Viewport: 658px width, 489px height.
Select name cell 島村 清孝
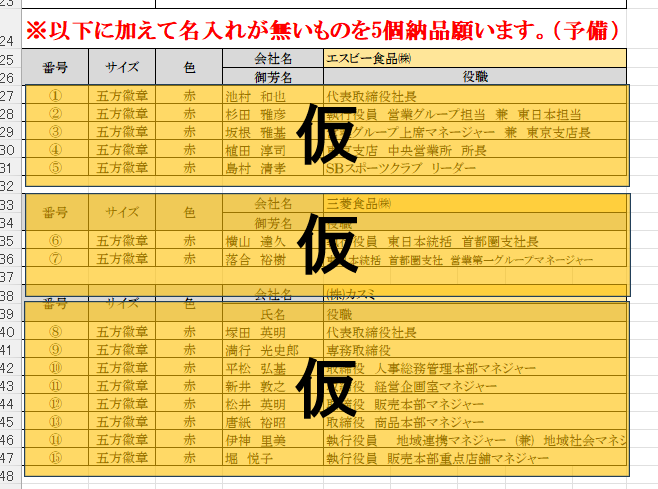click(273, 168)
